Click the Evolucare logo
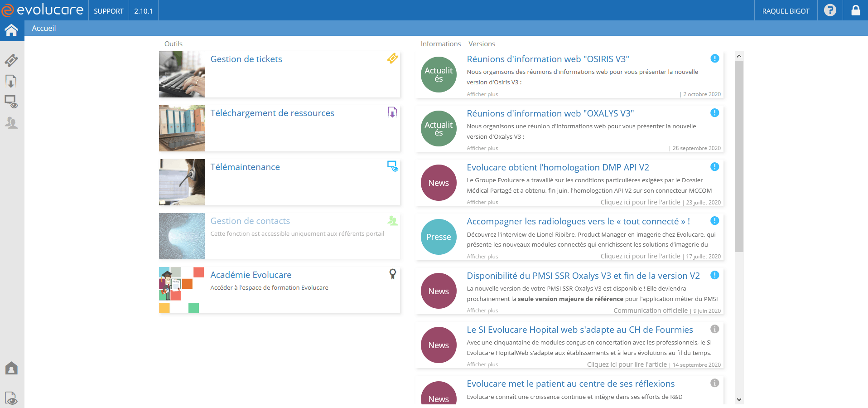The image size is (868, 408). click(x=43, y=10)
